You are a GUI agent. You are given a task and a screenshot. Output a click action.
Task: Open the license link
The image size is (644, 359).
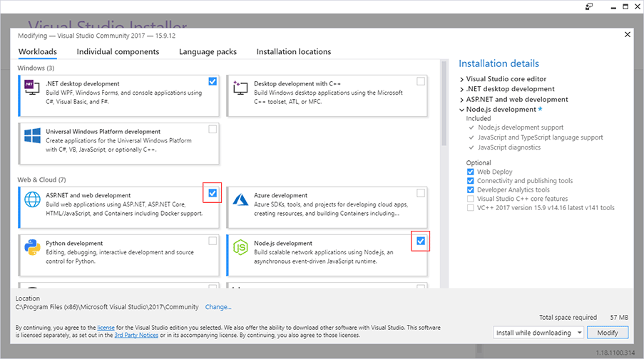[106, 328]
